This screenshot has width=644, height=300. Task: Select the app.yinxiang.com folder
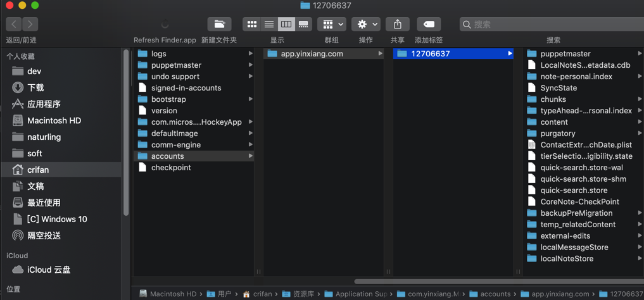pyautogui.click(x=324, y=54)
